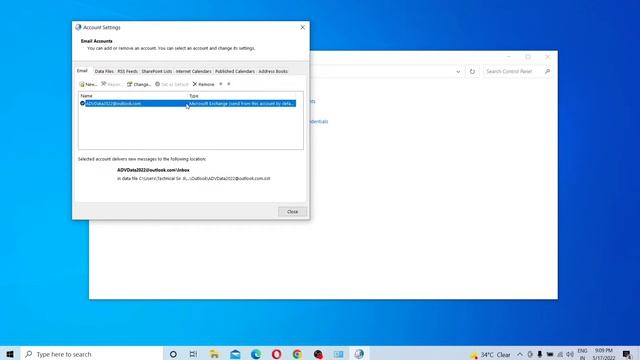Screen dimensions: 640x360
Task: Refresh the Control Panel window
Action: pos(472,71)
